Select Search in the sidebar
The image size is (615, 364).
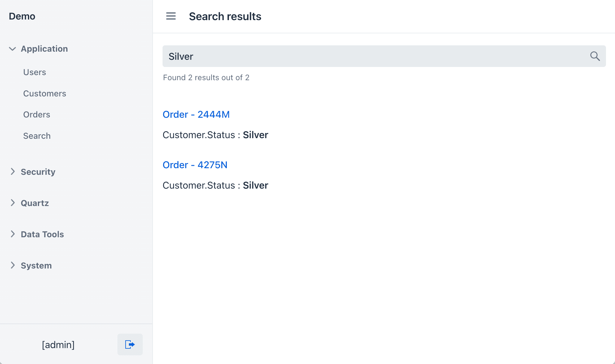pos(37,136)
